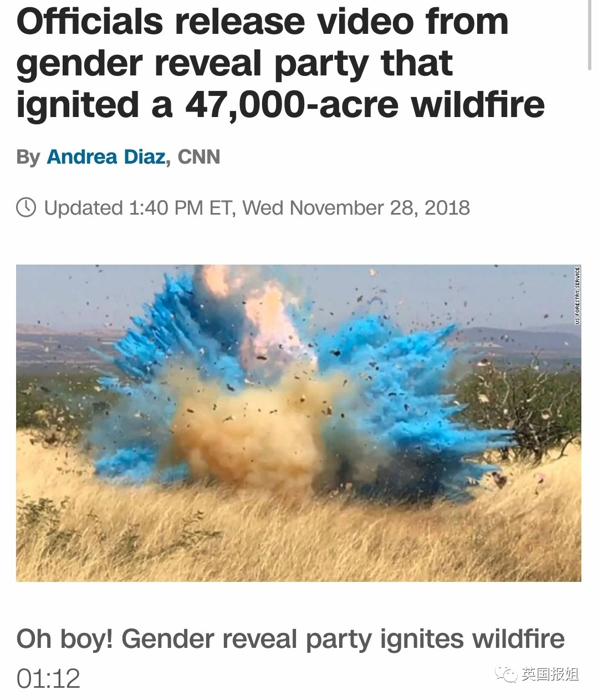Screen dimensions: 598x700
Task: Select the article headline text
Action: pos(280,63)
